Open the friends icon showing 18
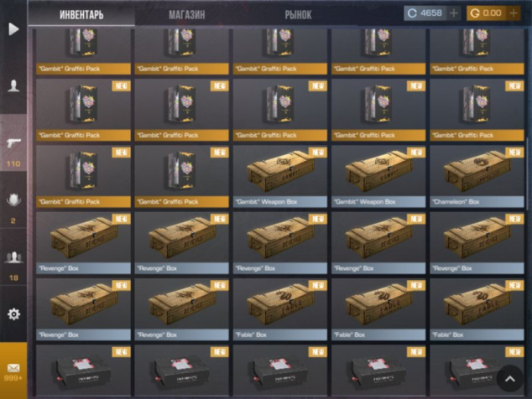The width and height of the screenshot is (532, 399). pyautogui.click(x=13, y=264)
